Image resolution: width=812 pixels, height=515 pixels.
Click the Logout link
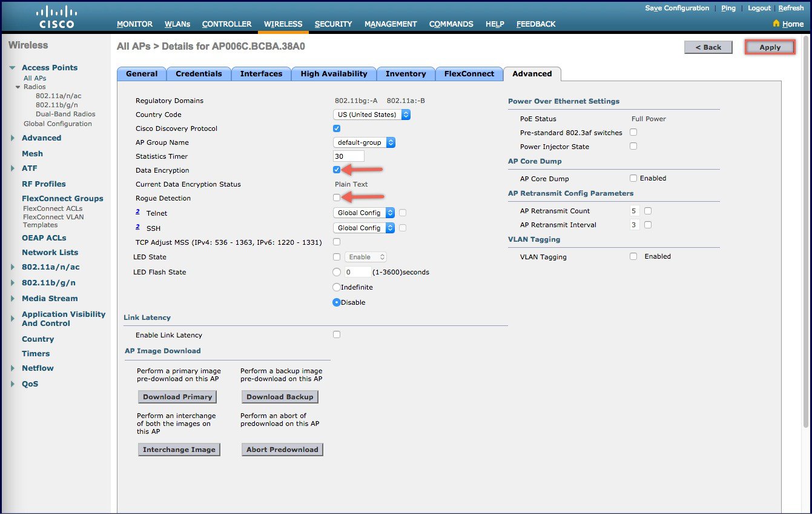[759, 8]
